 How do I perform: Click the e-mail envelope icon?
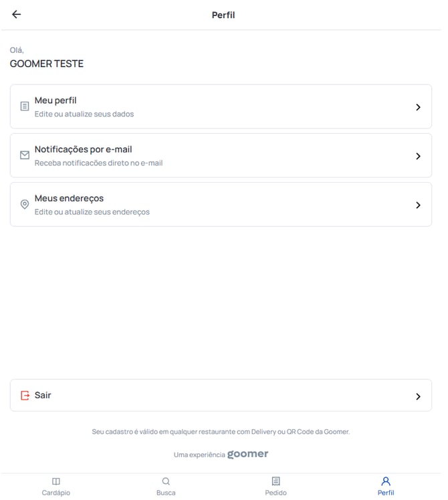(x=25, y=155)
